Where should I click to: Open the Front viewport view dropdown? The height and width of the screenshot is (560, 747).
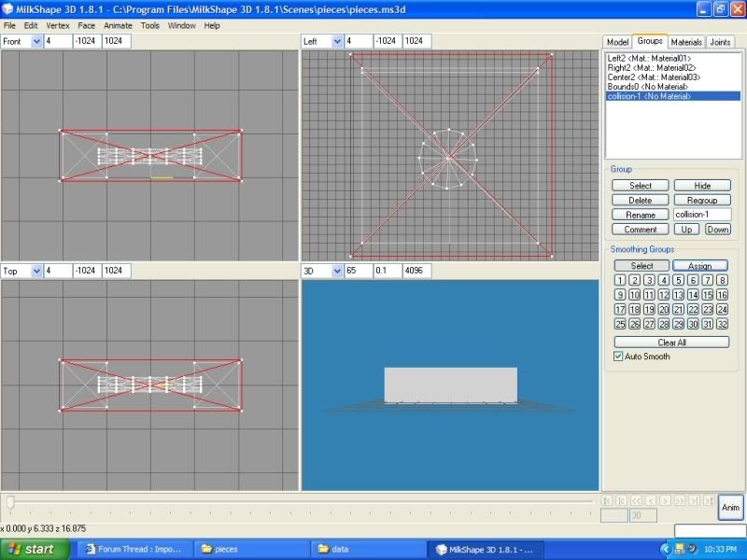(x=36, y=41)
